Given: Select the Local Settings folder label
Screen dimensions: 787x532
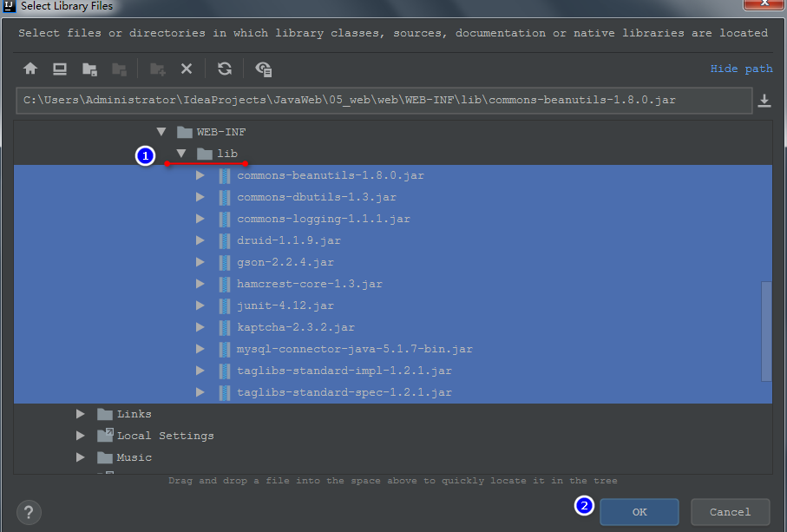Looking at the screenshot, I should (165, 436).
